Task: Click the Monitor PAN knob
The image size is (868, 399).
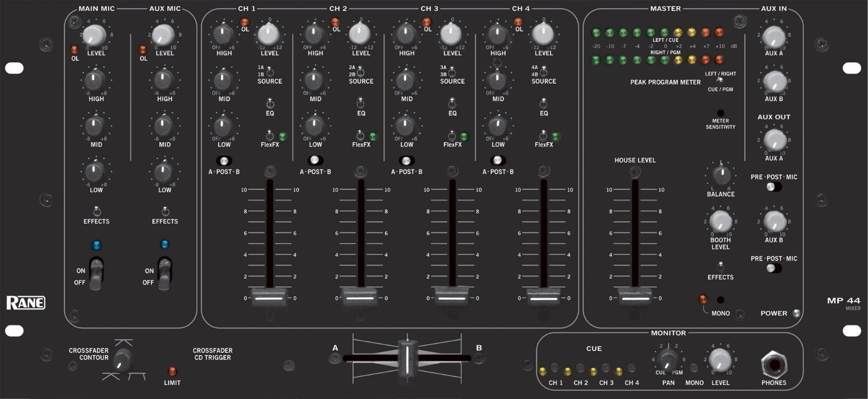Action: pos(668,359)
